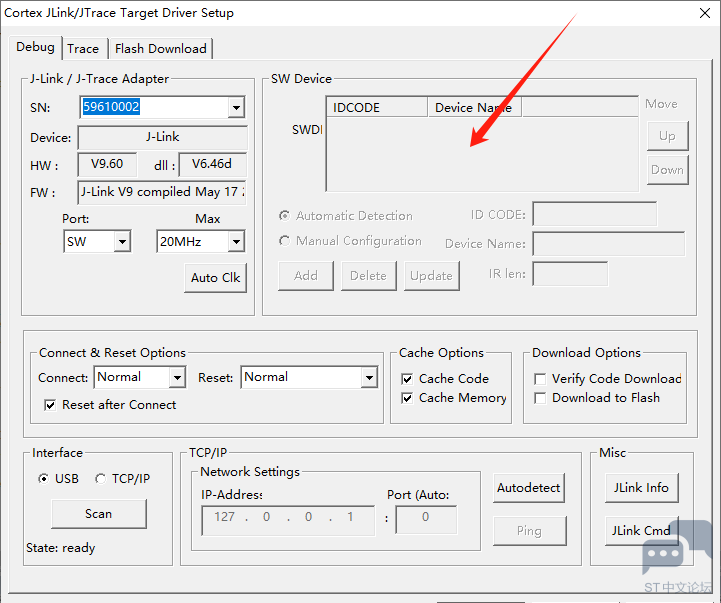Switch to the Trace tab

(83, 48)
